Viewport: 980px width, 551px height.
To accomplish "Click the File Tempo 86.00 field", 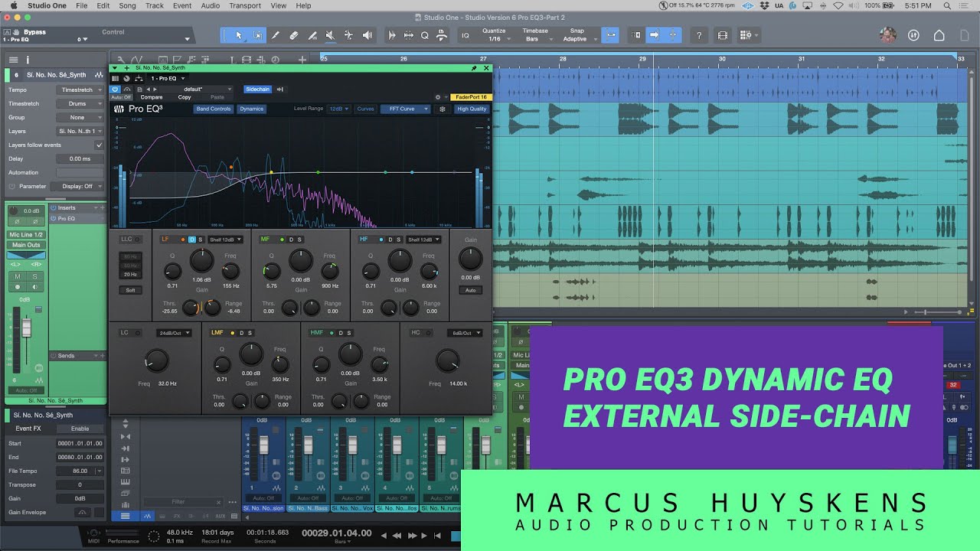I will click(80, 471).
